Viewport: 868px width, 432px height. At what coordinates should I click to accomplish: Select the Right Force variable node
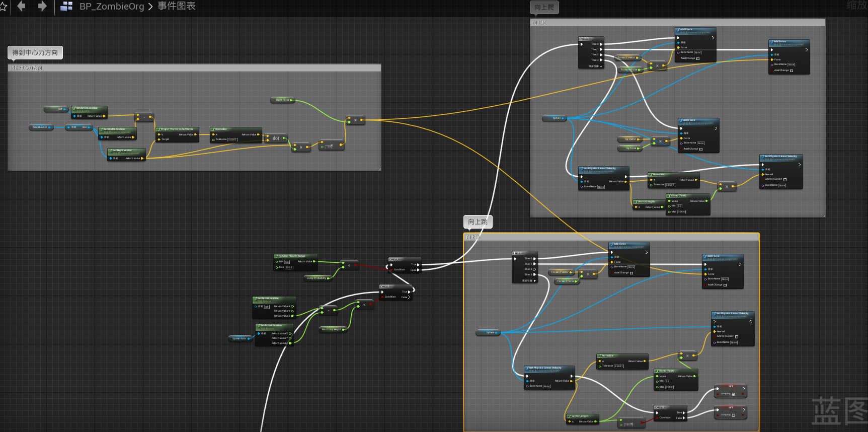point(282,100)
